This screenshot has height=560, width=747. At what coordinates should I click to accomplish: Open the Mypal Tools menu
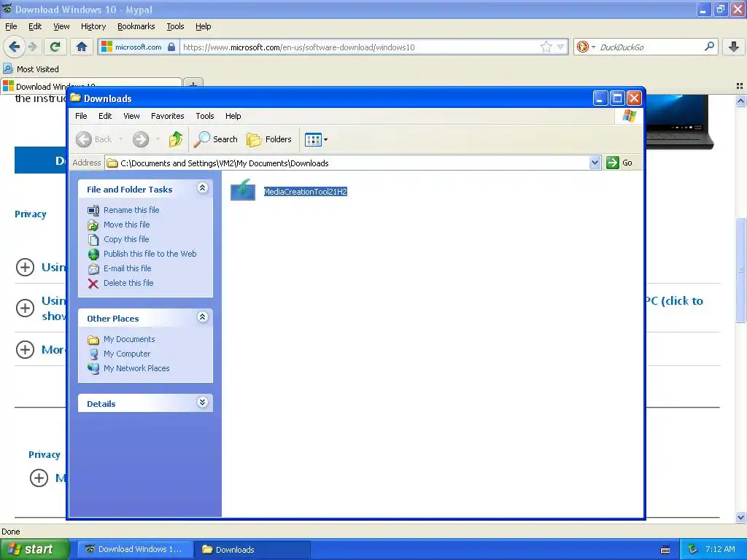tap(175, 26)
